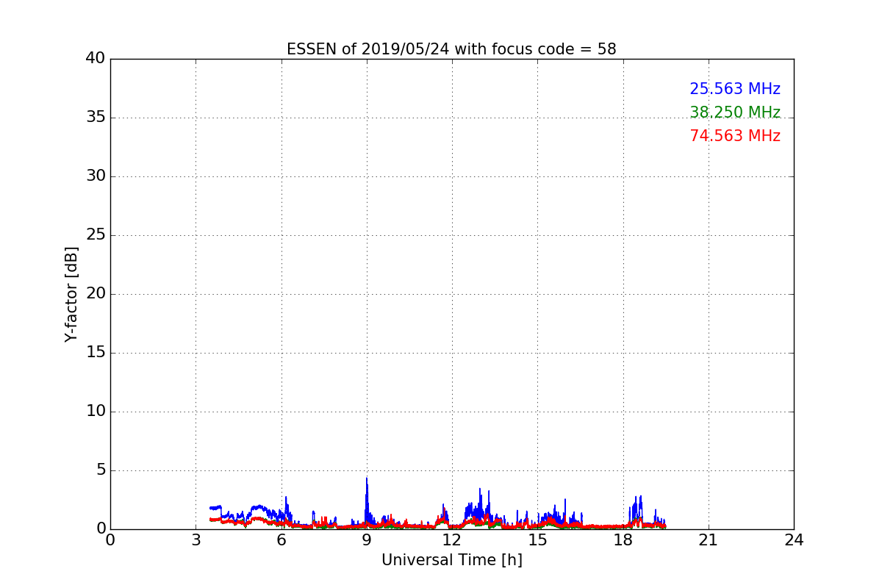Screen dimensions: 882x588
Task: Click the y-axis tick label 20
Action: [x=96, y=294]
